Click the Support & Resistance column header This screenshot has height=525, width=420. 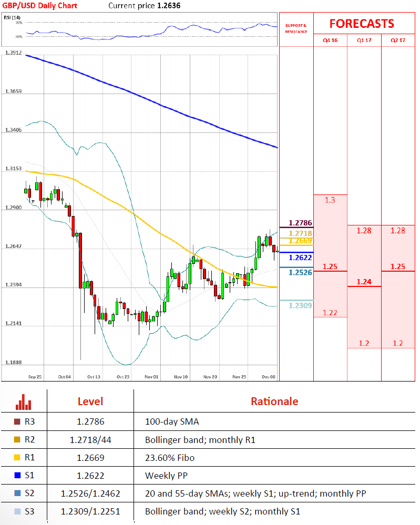tap(296, 28)
